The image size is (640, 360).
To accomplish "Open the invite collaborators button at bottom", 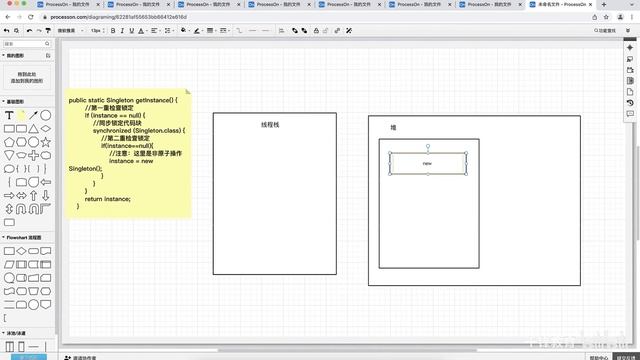I will pos(80,358).
